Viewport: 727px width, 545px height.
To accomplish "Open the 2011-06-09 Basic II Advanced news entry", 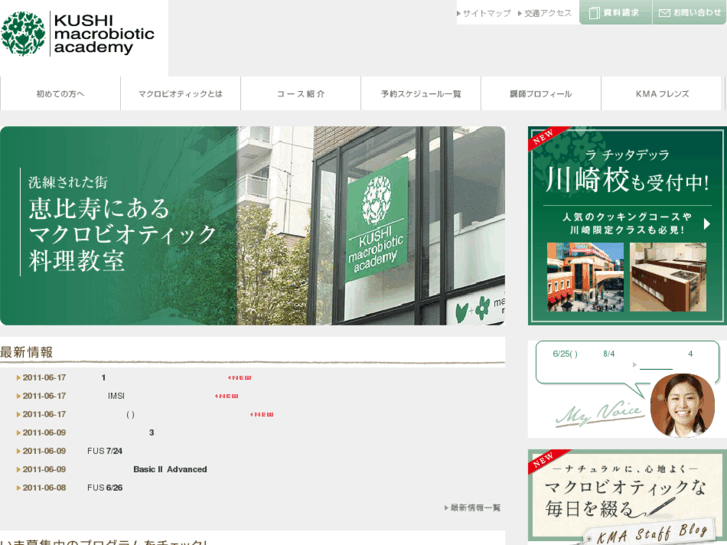I will point(112,469).
